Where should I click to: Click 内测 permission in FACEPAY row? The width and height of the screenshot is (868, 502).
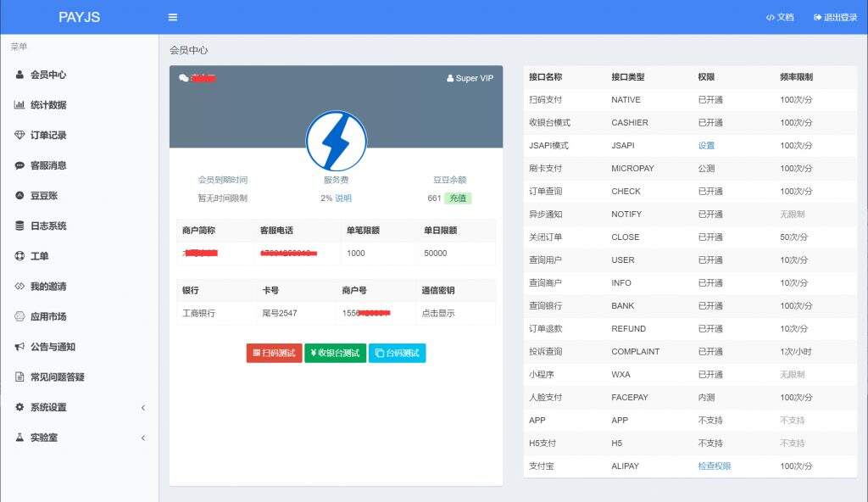click(706, 398)
